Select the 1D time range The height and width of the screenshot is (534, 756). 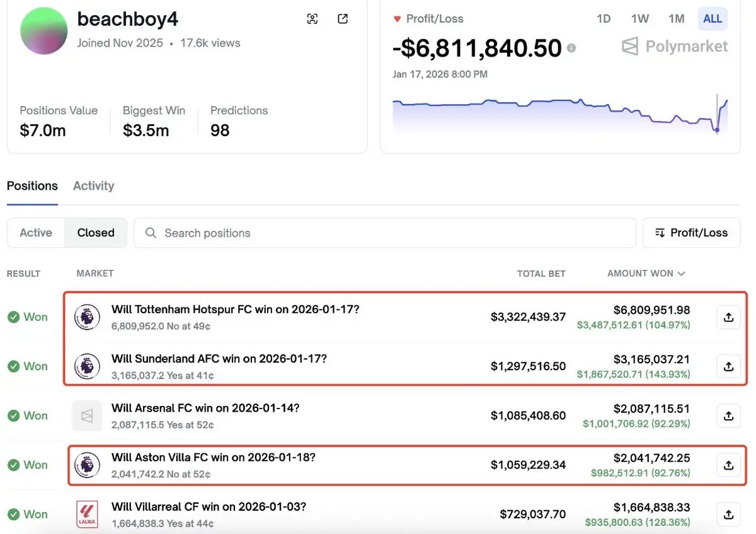coord(604,19)
